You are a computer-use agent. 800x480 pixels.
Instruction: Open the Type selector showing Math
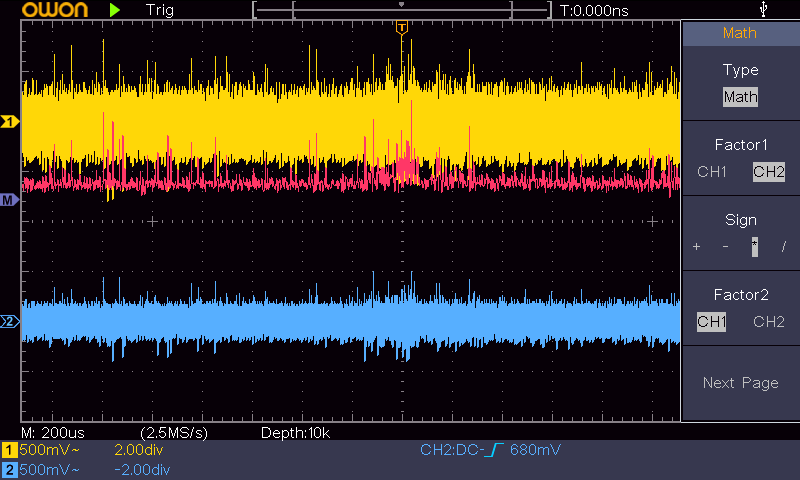pyautogui.click(x=740, y=97)
